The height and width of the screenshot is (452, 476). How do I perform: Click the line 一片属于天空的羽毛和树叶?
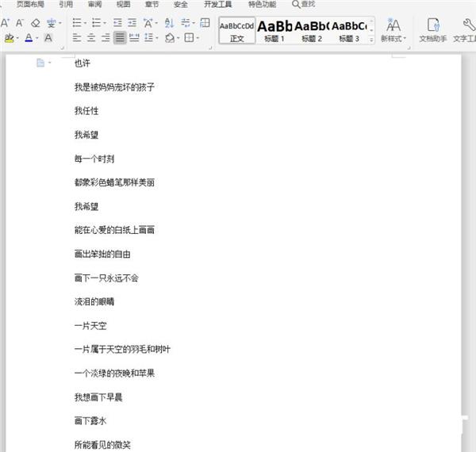click(122, 349)
